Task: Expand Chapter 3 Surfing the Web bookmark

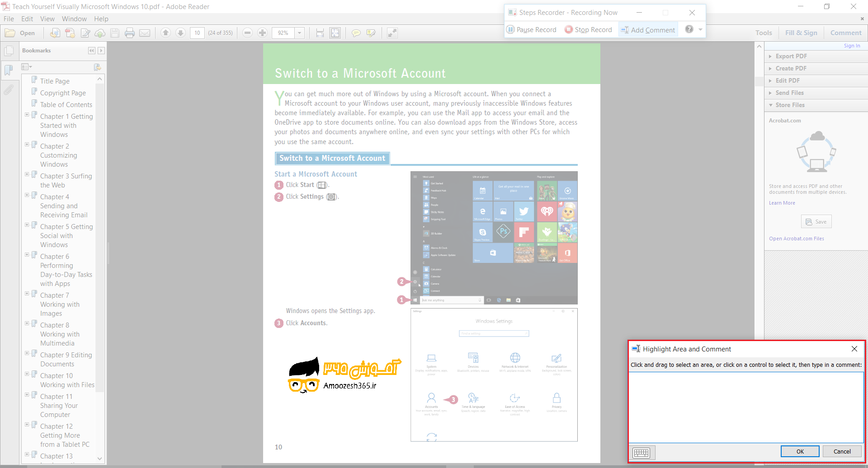Action: tap(27, 174)
